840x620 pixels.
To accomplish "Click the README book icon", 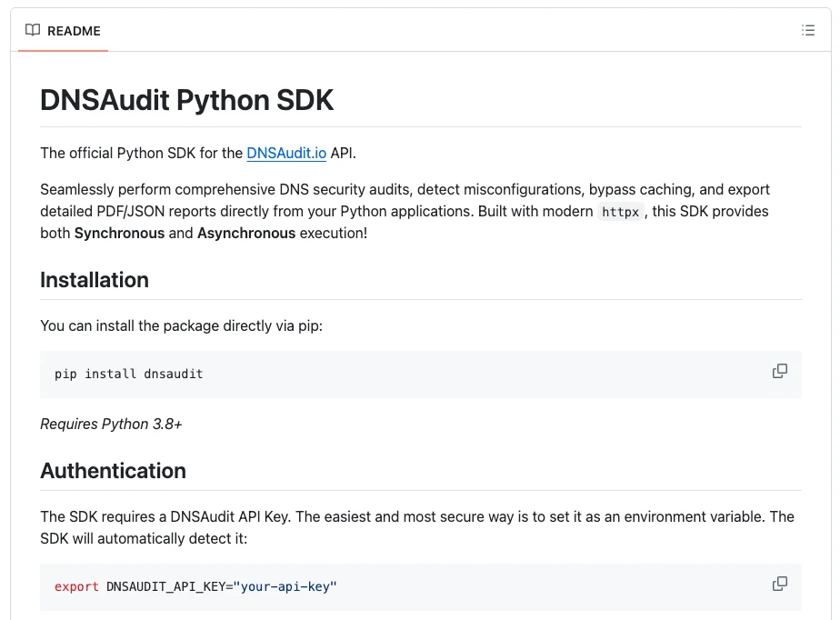I will (33, 30).
